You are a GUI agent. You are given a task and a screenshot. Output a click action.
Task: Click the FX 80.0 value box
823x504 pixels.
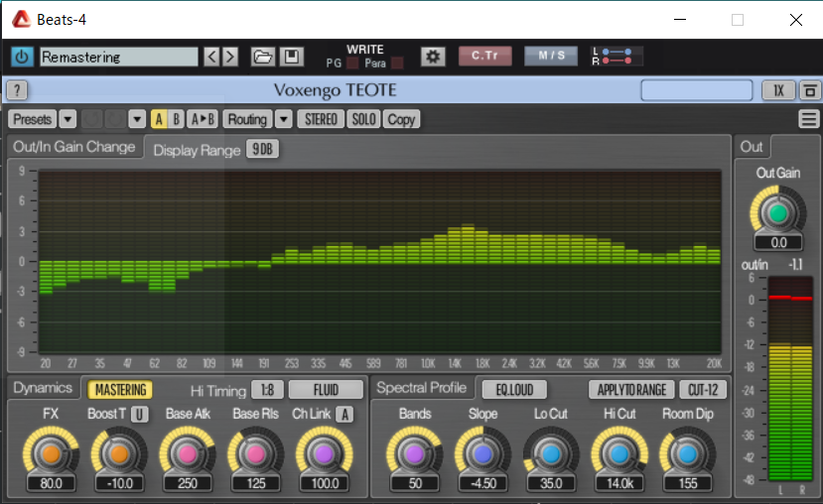click(x=51, y=483)
